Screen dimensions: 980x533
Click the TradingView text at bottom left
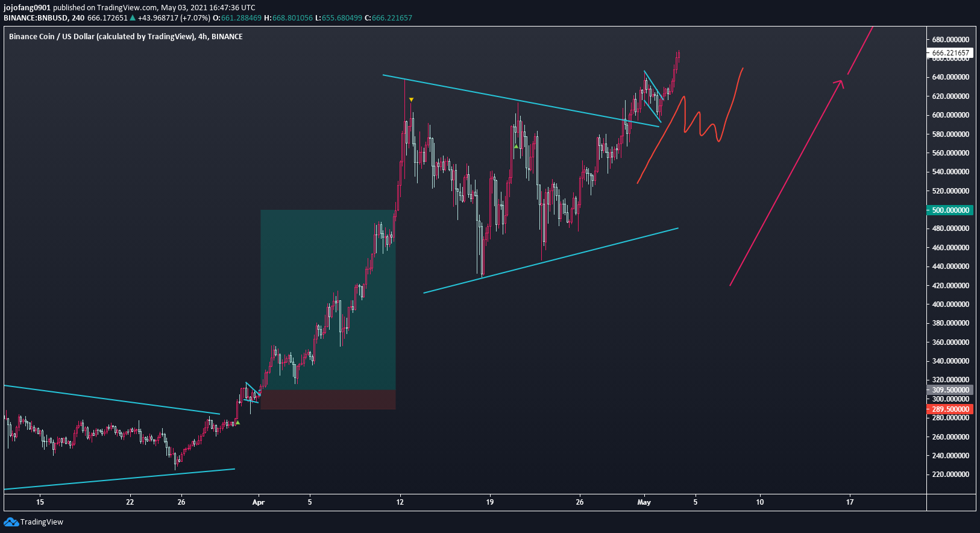42,522
